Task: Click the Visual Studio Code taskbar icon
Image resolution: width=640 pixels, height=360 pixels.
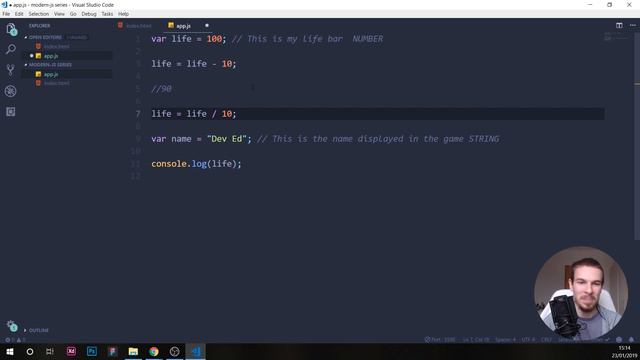Action: pos(196,351)
